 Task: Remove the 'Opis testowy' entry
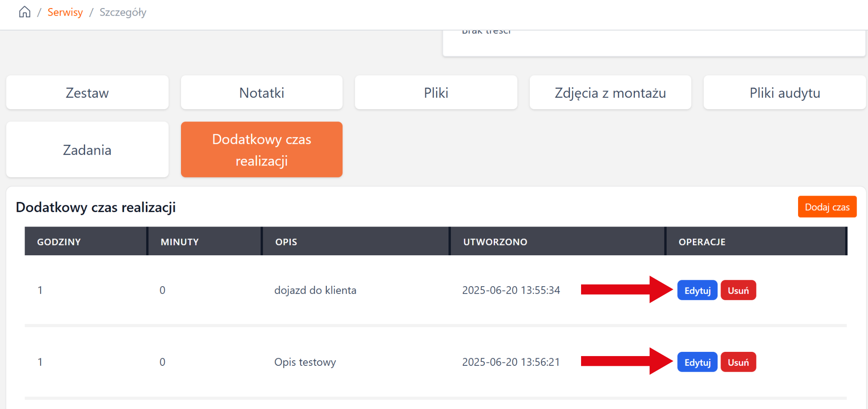pos(738,362)
